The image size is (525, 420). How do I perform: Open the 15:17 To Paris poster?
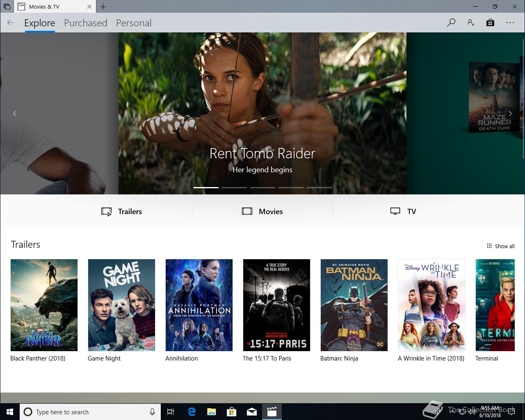(276, 305)
